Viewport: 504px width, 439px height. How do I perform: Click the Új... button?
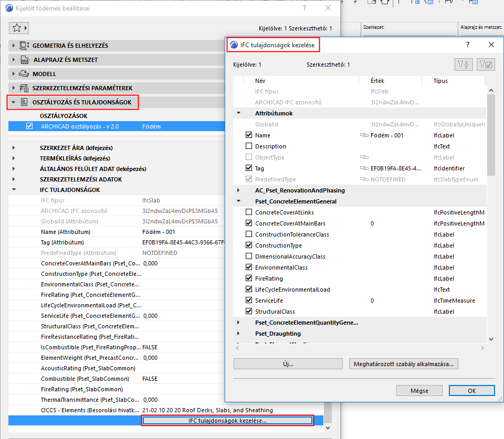[x=288, y=364]
